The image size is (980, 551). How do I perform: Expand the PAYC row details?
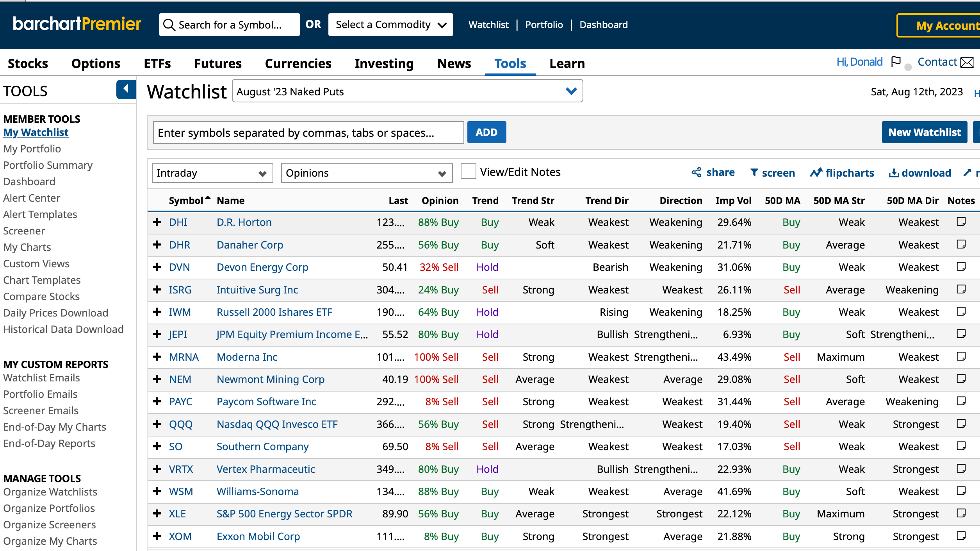[x=157, y=401]
